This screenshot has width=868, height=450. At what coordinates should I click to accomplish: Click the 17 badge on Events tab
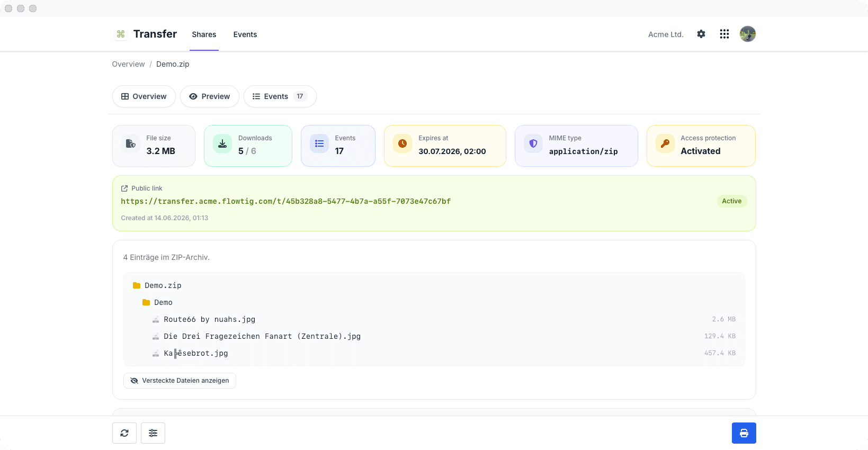coord(300,96)
